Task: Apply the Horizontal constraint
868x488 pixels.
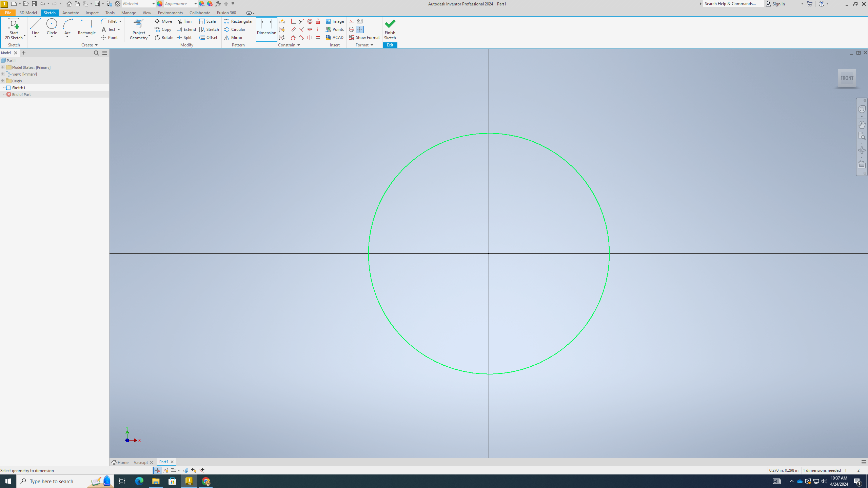Action: coord(310,29)
